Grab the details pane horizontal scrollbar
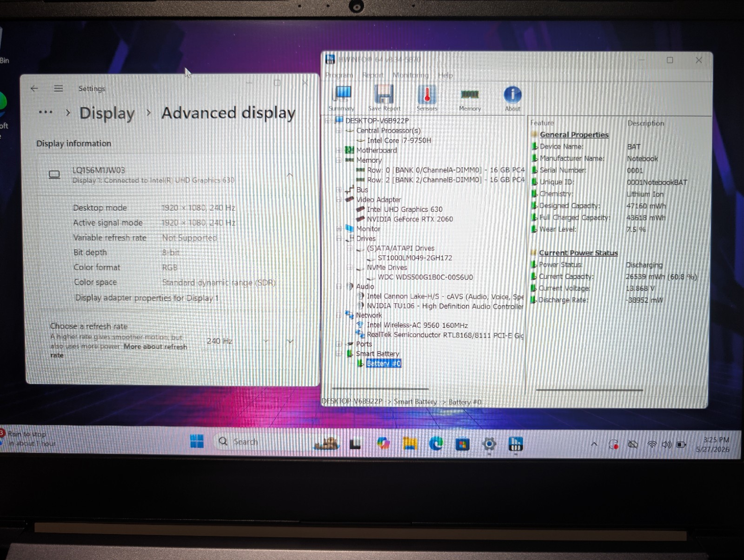 tap(589, 390)
